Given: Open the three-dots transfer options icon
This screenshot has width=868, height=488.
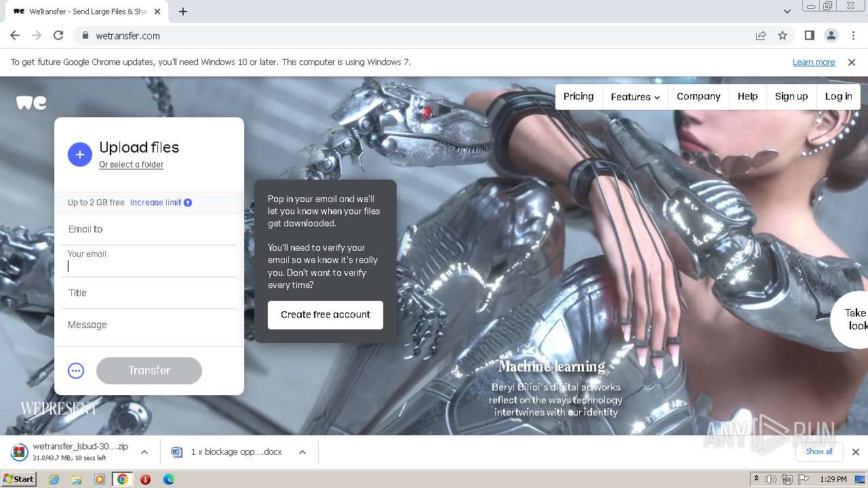Looking at the screenshot, I should (76, 371).
